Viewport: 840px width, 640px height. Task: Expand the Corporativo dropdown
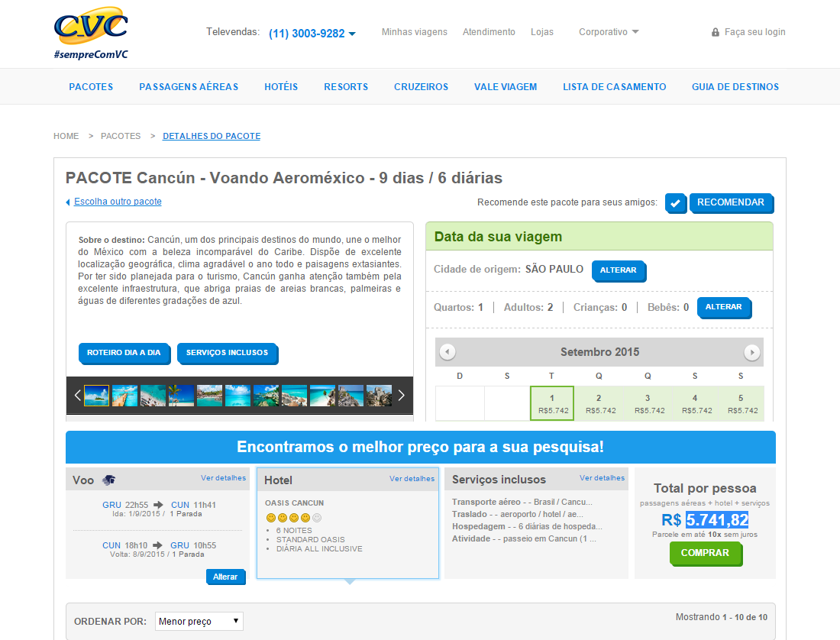(x=609, y=32)
